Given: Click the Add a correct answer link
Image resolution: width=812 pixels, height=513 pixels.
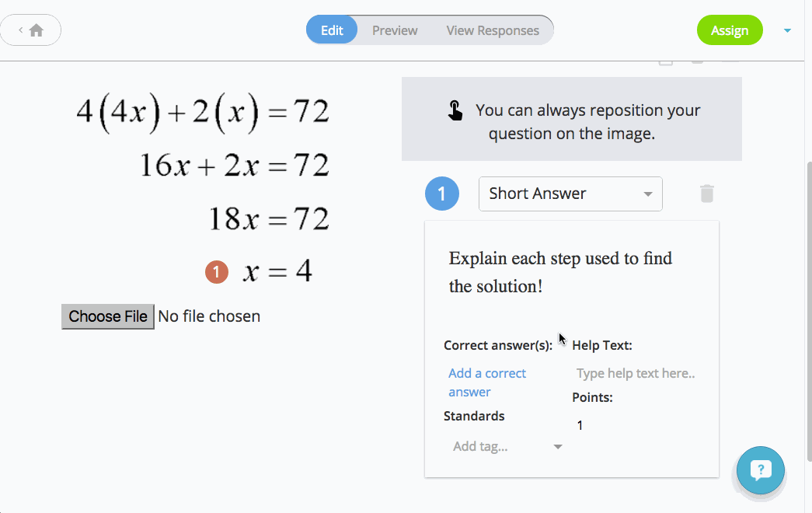Looking at the screenshot, I should coord(486,382).
